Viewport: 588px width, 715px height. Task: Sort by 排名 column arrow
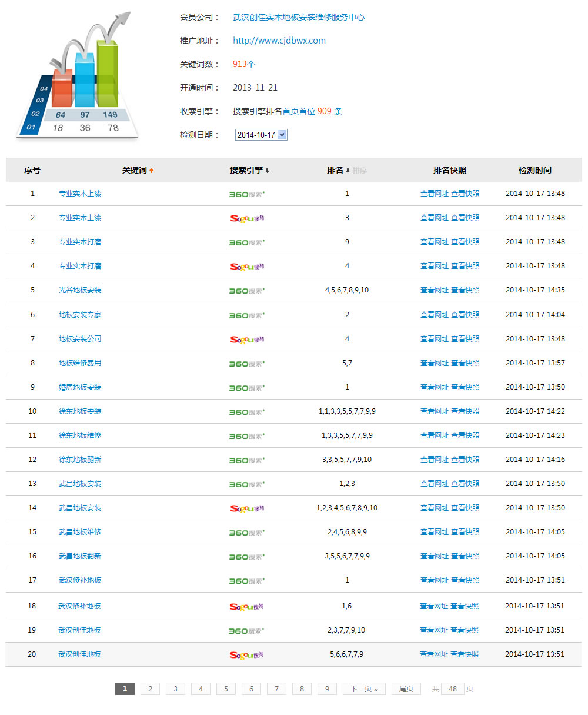(x=348, y=171)
